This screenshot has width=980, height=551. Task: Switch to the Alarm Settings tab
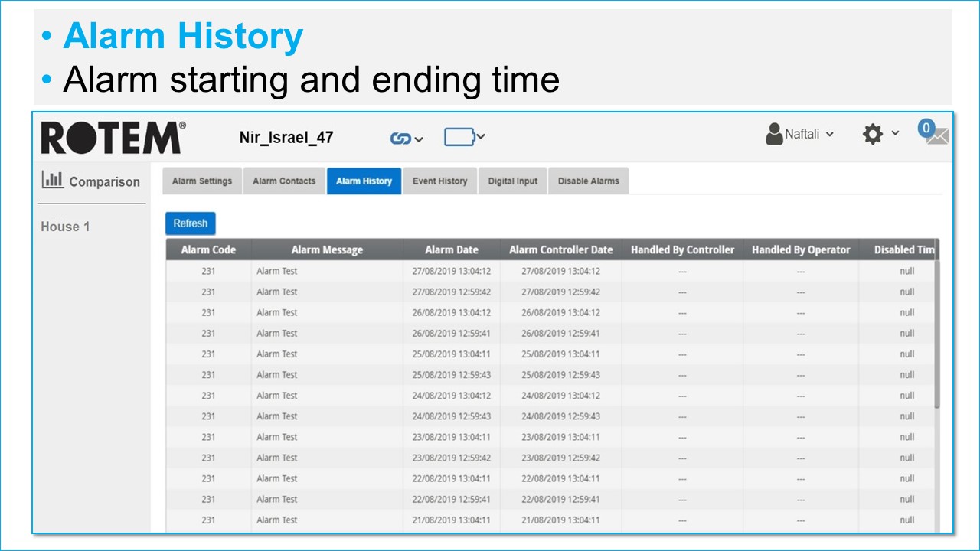[202, 181]
